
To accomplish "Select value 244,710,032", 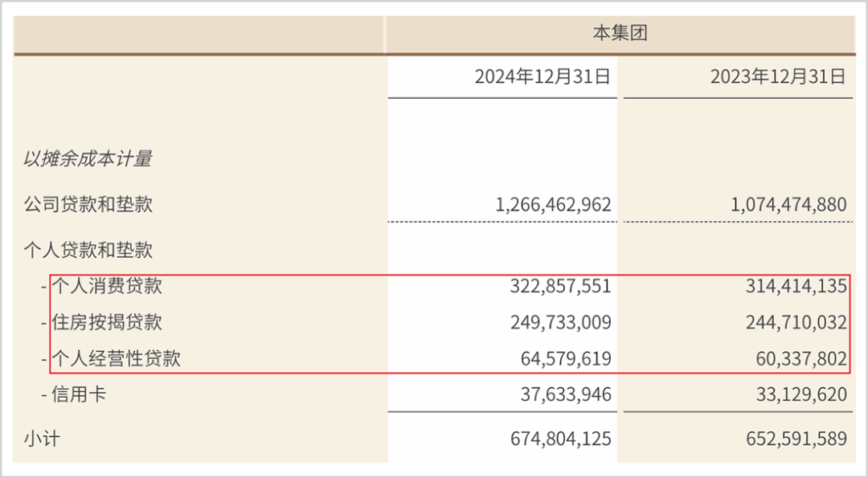I will pos(796,322).
